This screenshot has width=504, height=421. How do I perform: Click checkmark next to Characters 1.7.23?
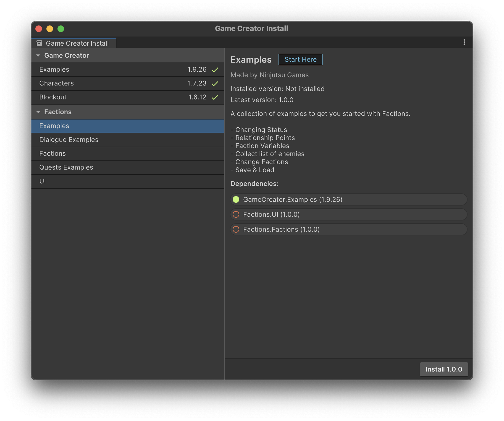click(x=215, y=84)
